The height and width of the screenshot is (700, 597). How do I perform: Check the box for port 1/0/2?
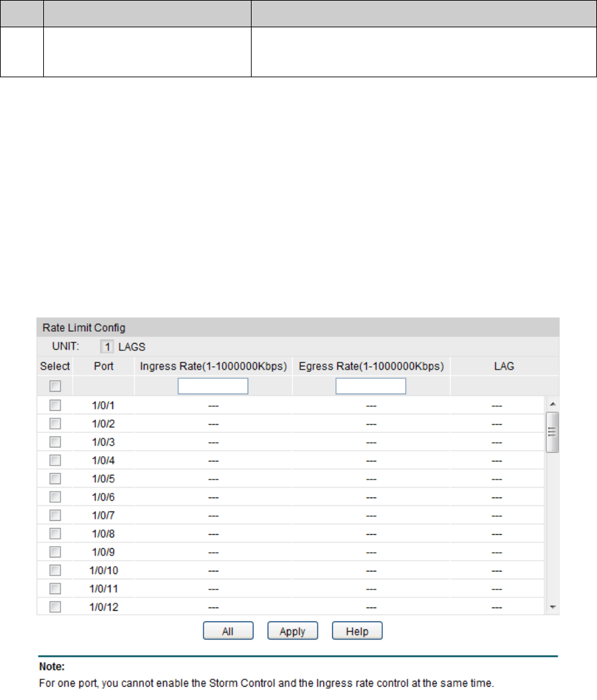click(x=55, y=424)
